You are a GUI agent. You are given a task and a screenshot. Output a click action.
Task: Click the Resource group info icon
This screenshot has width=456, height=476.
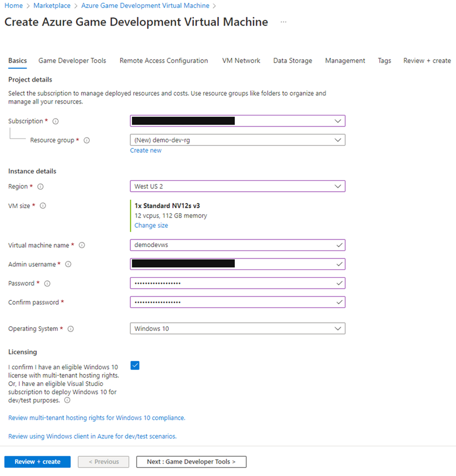point(87,140)
